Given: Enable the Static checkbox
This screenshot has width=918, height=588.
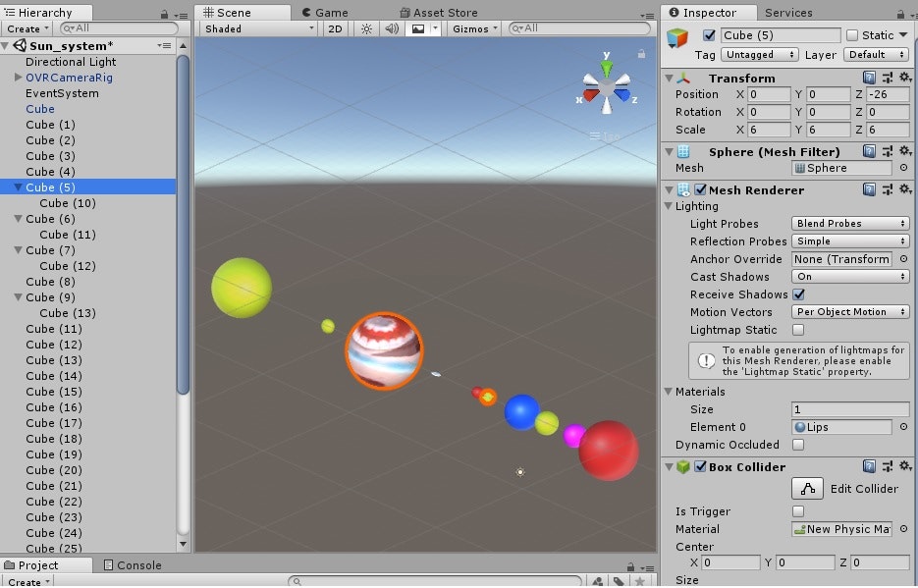Looking at the screenshot, I should pos(852,35).
